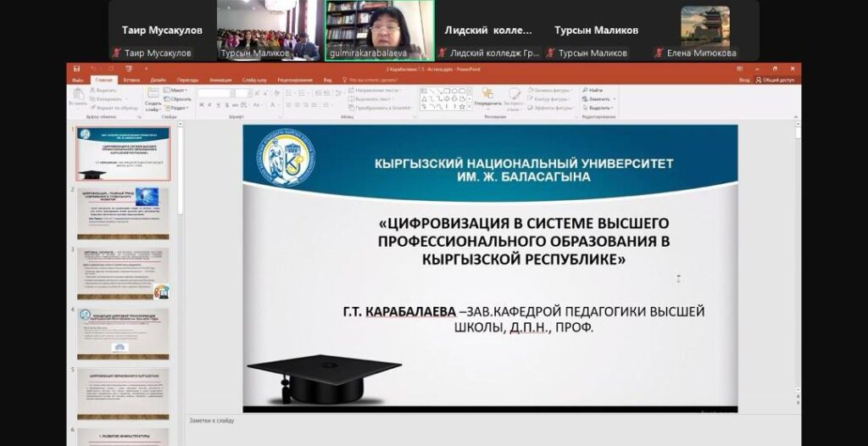
Task: Open the Слайд-шоу ribbon tab
Action: click(254, 80)
